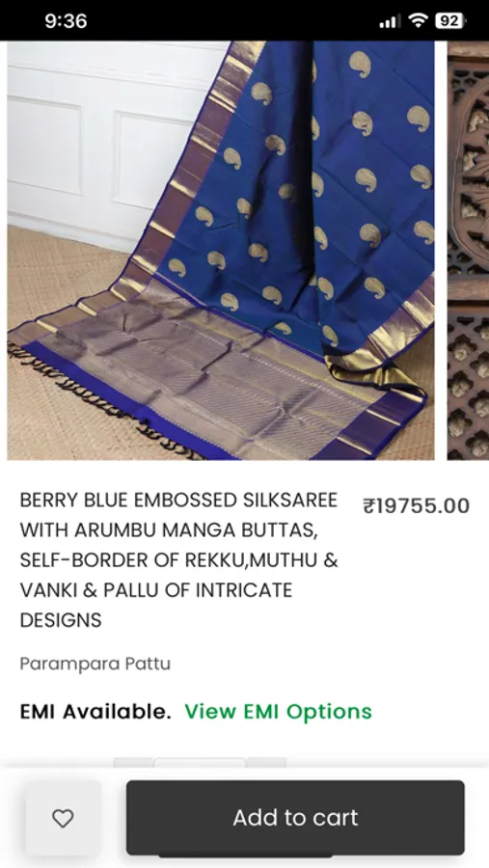Tap the battery 92 indicator

point(449,21)
